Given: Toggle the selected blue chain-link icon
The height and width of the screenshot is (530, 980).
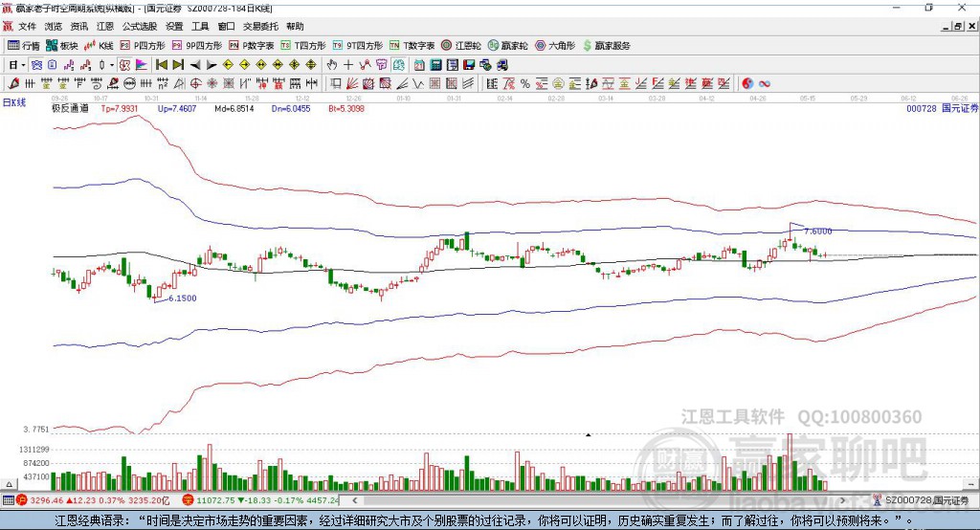Looking at the screenshot, I should coord(36,65).
